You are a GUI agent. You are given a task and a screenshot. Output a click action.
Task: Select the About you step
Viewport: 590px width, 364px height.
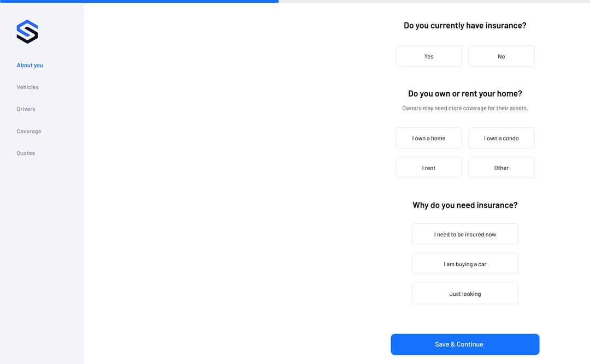[29, 65]
